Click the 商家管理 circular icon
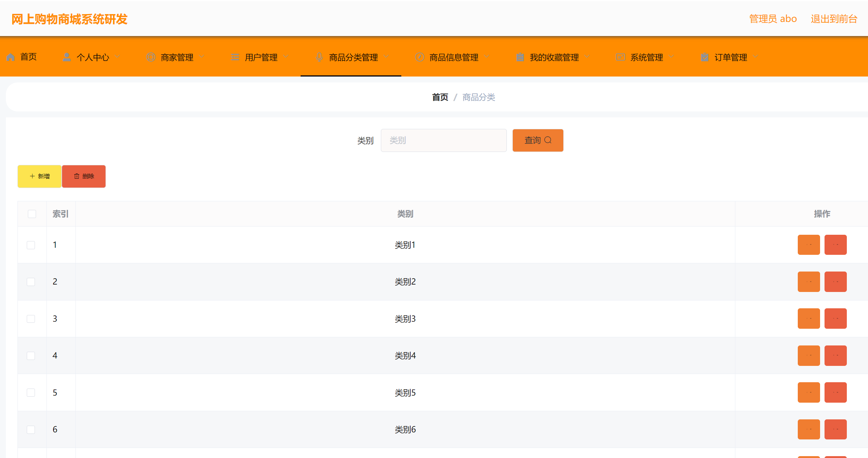The height and width of the screenshot is (458, 868). 151,57
